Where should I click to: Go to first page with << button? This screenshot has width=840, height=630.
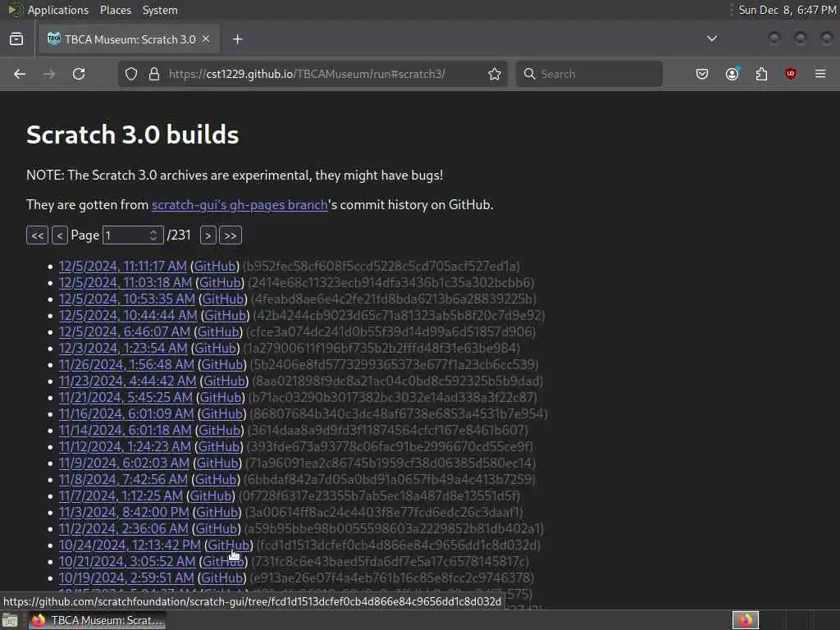[37, 235]
